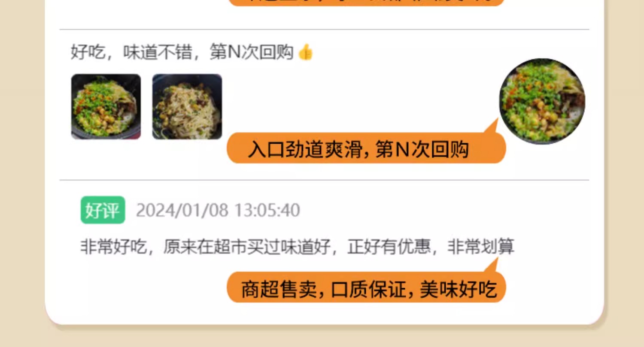Select the 2024/01/08 13:05:40 timestamp

218,211
